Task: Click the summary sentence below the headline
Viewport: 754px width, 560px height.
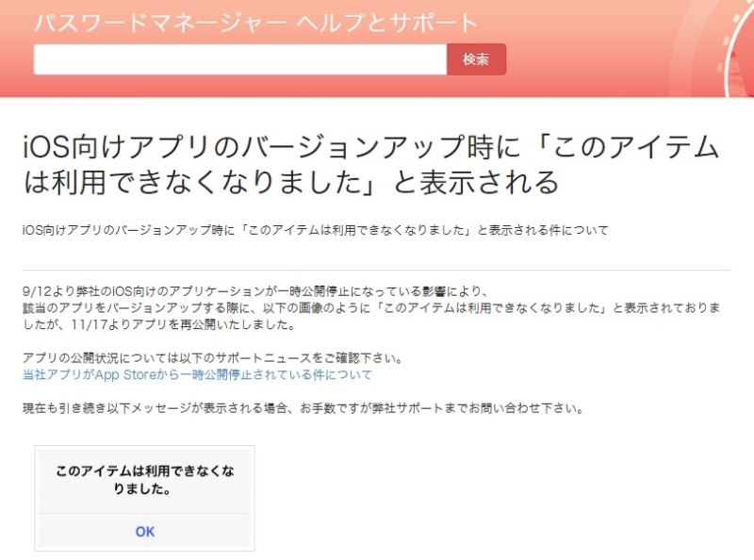Action: (x=315, y=230)
